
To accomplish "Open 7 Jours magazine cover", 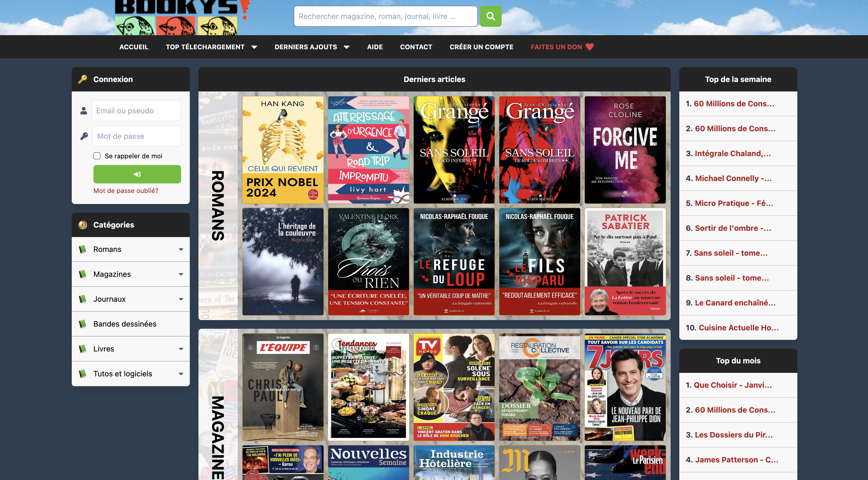I will coord(625,387).
